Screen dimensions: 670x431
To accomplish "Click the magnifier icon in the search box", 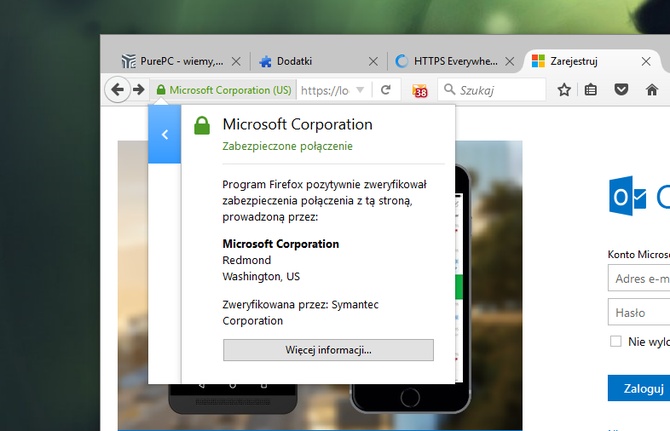I will point(449,89).
